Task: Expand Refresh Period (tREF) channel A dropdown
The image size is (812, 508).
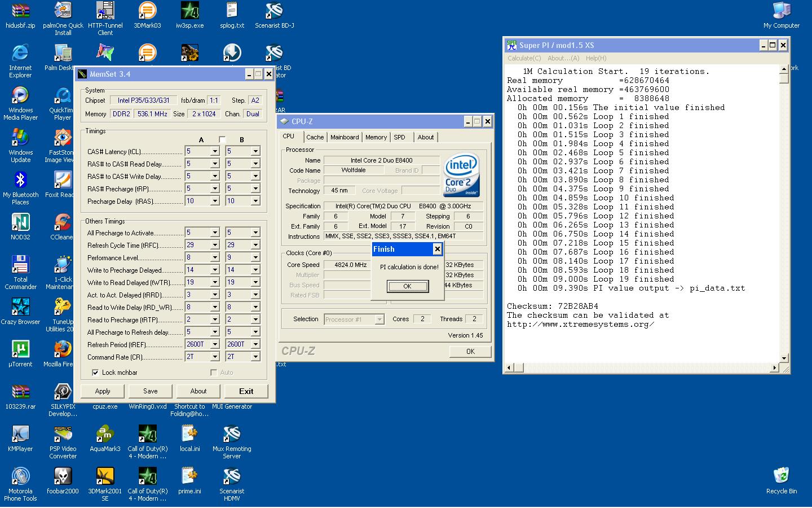Action: pyautogui.click(x=215, y=344)
